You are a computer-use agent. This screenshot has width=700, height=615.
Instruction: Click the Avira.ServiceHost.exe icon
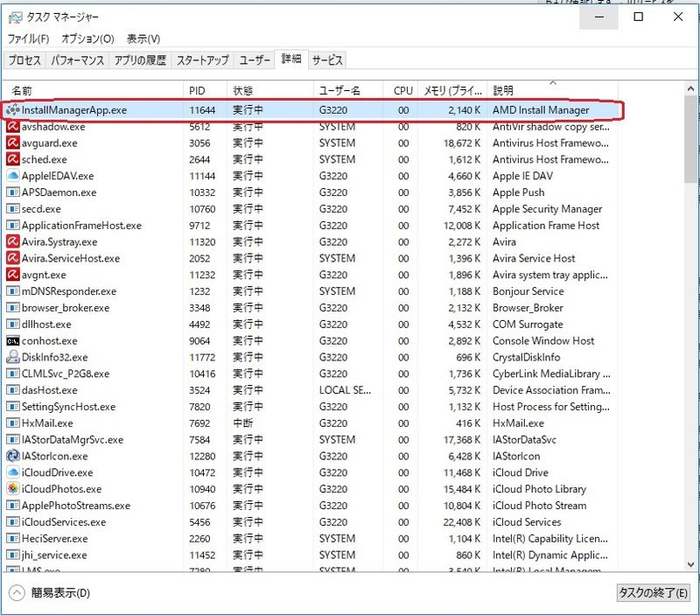point(13,258)
